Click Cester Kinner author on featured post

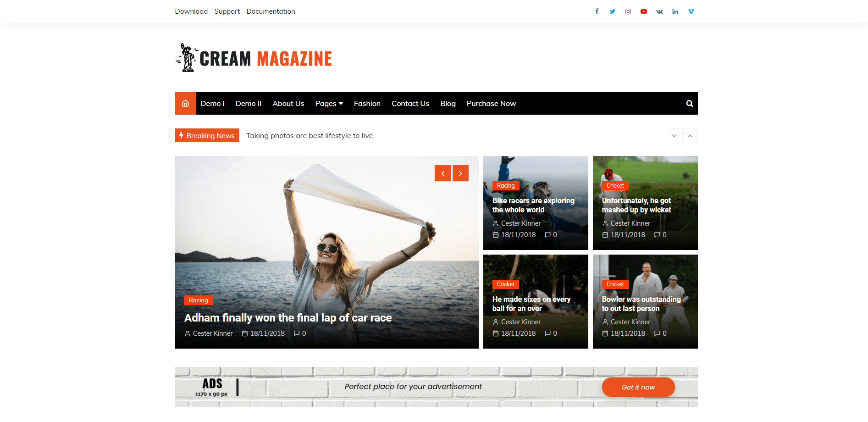pyautogui.click(x=213, y=333)
